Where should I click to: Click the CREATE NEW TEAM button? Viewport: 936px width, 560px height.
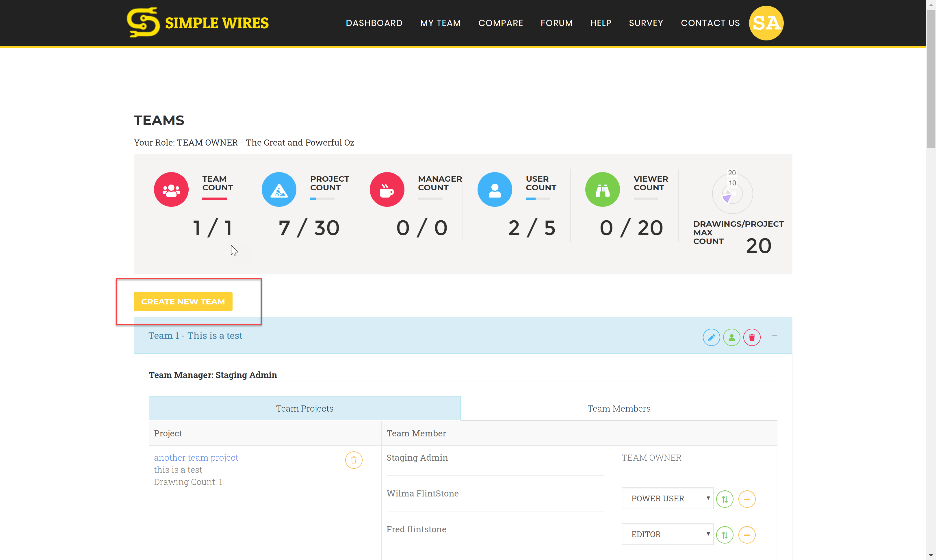(x=183, y=302)
